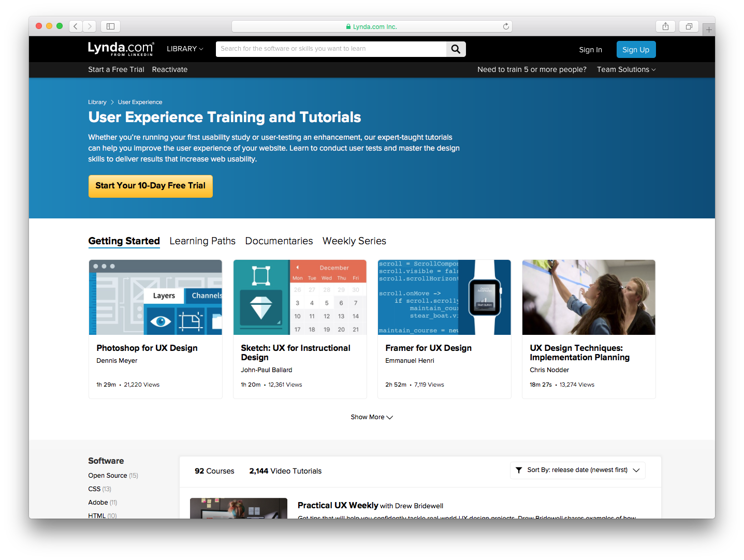The image size is (744, 560).
Task: Click 7,119 Views text on Framer card
Action: pos(429,385)
